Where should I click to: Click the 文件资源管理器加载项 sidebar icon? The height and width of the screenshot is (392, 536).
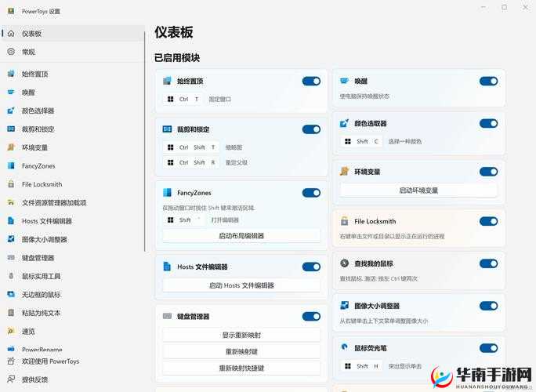[x=11, y=202]
